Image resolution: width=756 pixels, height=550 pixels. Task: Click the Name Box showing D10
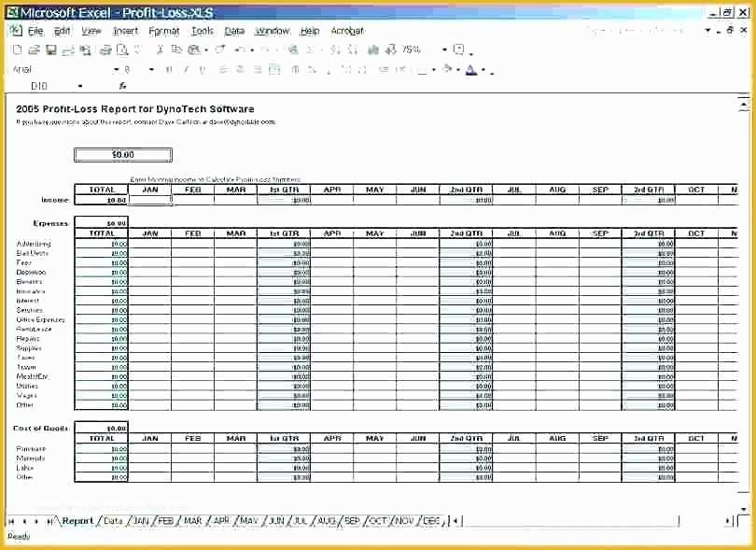(39, 86)
